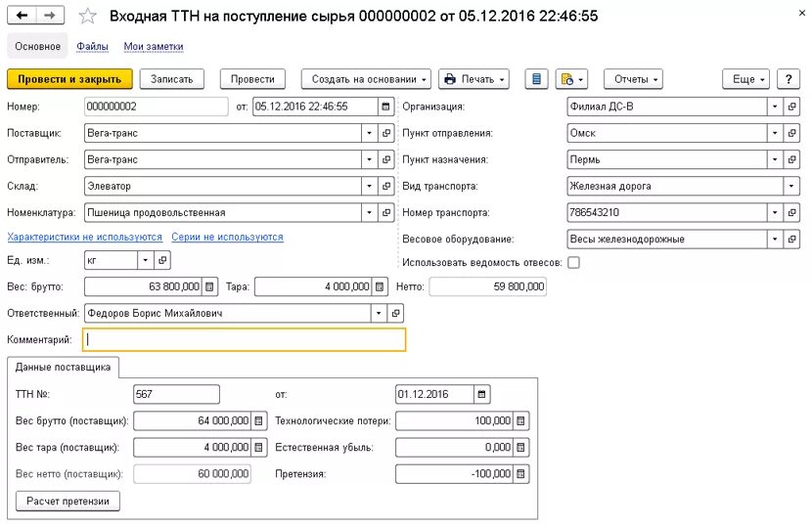Image resolution: width=812 pixels, height=525 pixels.
Task: Open the Номер транспорта record
Action: pyautogui.click(x=791, y=212)
